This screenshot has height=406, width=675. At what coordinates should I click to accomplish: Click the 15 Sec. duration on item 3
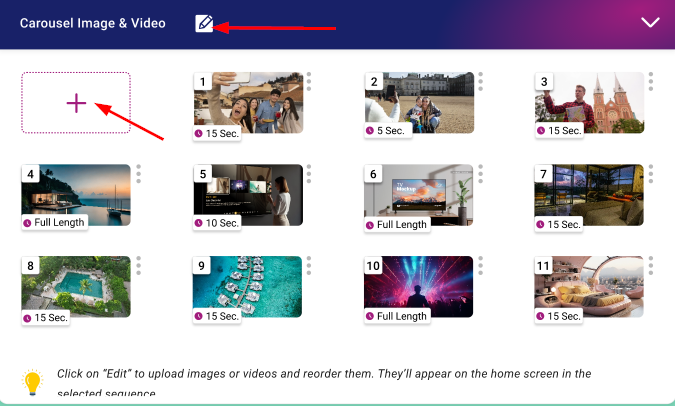[x=559, y=130]
